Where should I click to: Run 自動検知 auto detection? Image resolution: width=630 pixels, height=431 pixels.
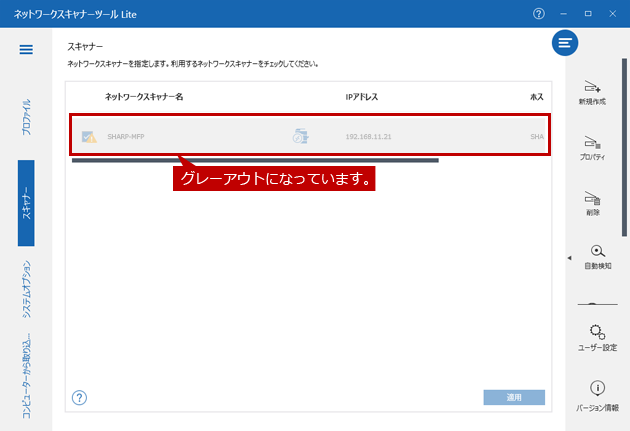[597, 257]
